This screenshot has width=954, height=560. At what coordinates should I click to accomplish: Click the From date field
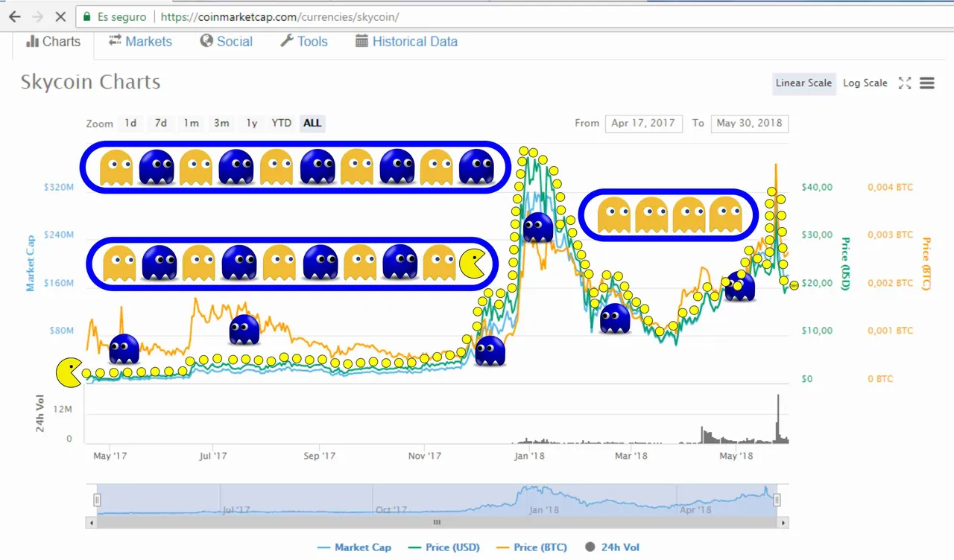pos(643,123)
